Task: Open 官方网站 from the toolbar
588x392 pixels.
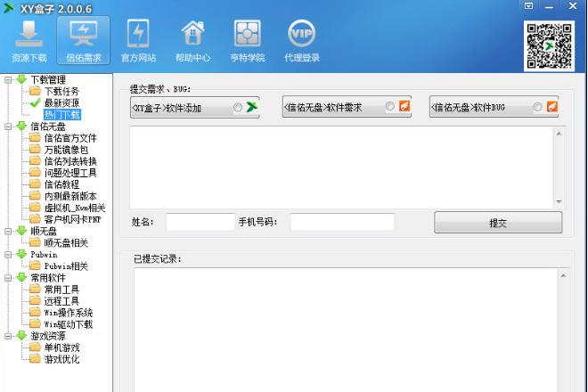Action: [x=138, y=41]
